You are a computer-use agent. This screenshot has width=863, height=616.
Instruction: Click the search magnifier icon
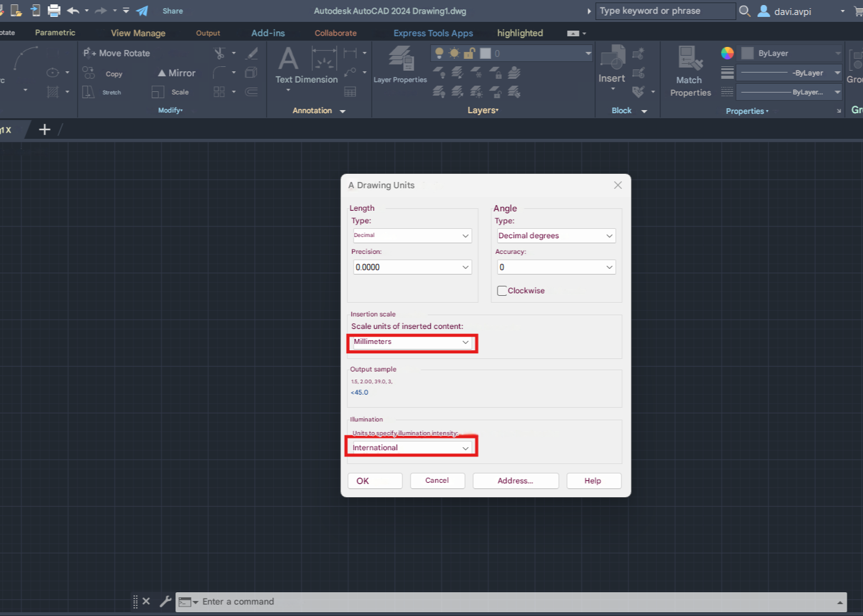tap(745, 11)
